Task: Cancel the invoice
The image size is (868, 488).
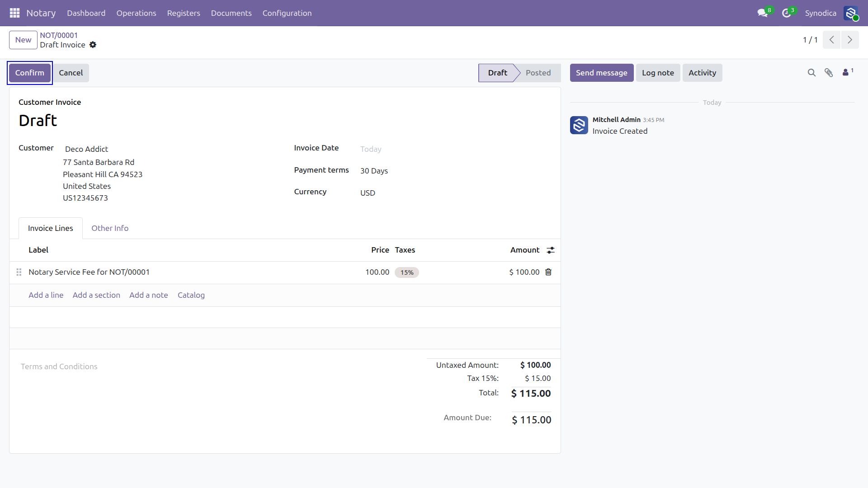Action: [x=71, y=73]
